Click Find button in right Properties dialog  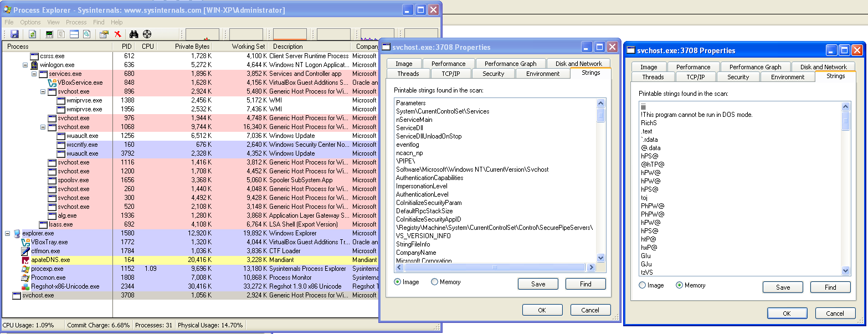(x=830, y=287)
